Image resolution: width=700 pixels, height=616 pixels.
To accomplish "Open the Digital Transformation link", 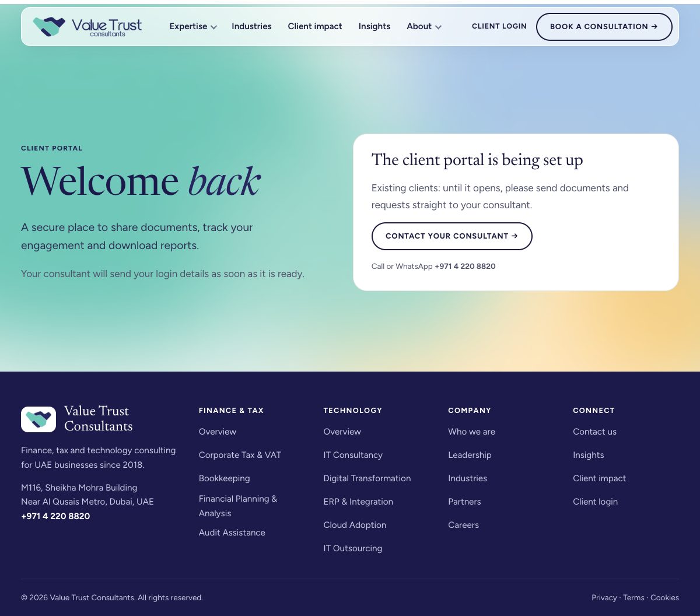I will pyautogui.click(x=367, y=478).
